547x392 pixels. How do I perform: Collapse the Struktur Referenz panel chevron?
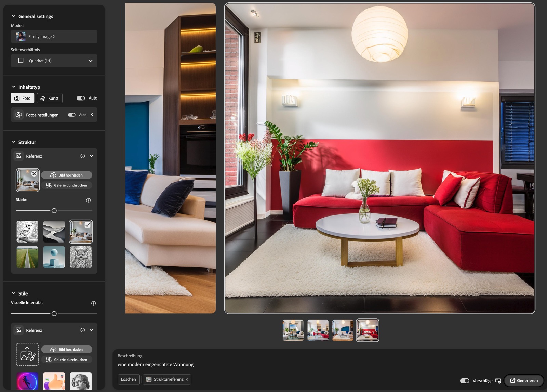[x=91, y=156]
